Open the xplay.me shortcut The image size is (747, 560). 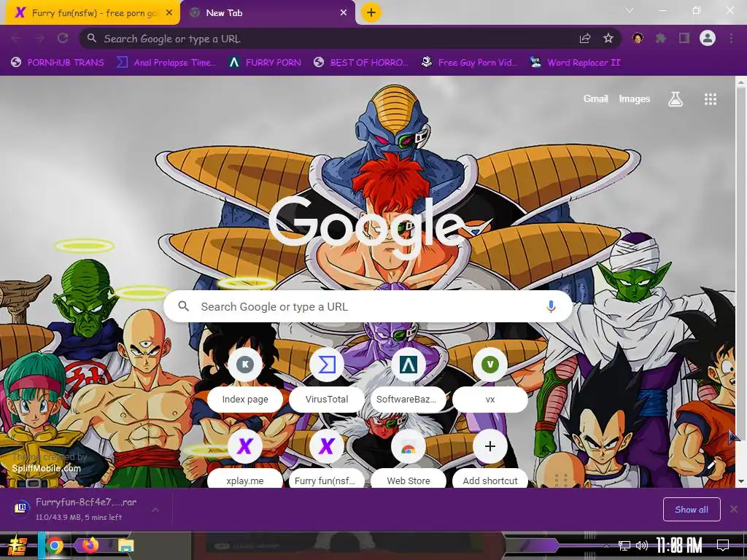point(245,459)
